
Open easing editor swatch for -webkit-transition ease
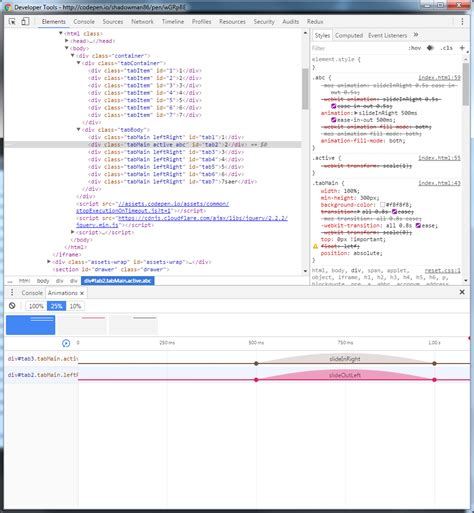pos(418,226)
